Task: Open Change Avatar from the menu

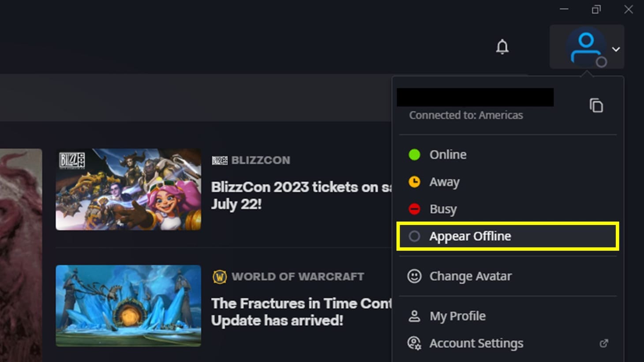Action: pyautogui.click(x=470, y=276)
